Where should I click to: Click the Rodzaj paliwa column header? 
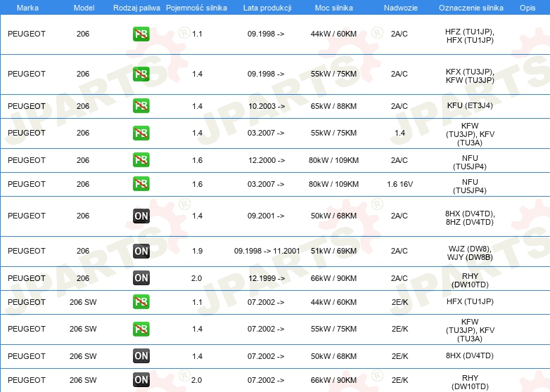[x=136, y=7]
